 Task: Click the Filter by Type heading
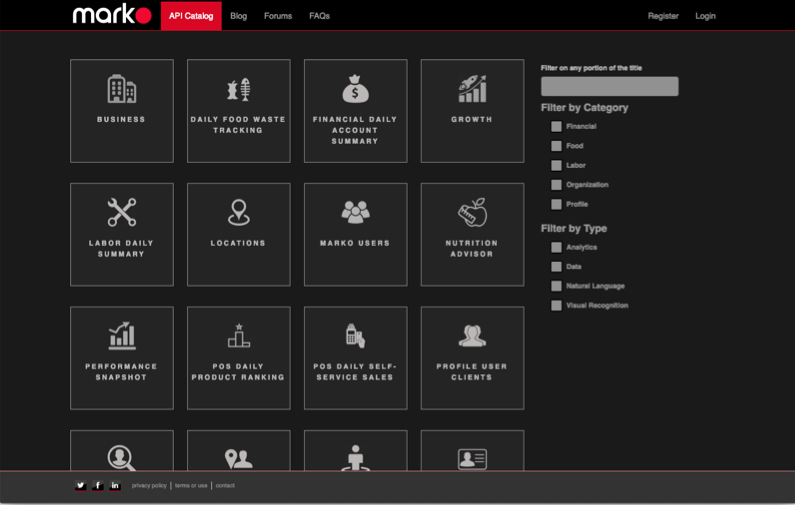tap(574, 229)
